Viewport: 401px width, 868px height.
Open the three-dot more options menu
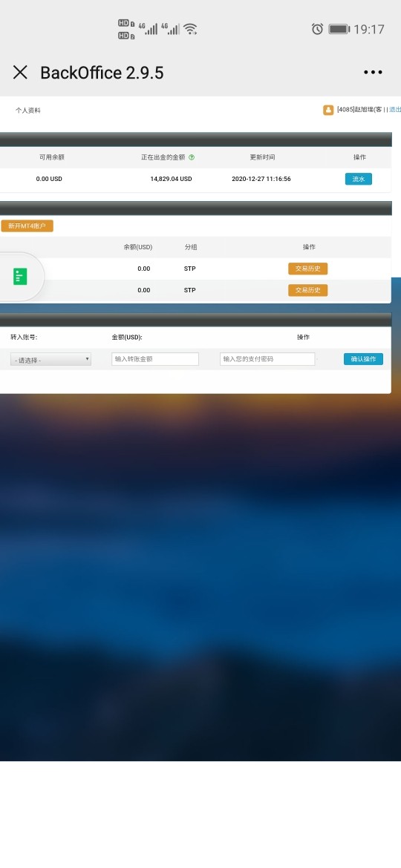pos(373,72)
